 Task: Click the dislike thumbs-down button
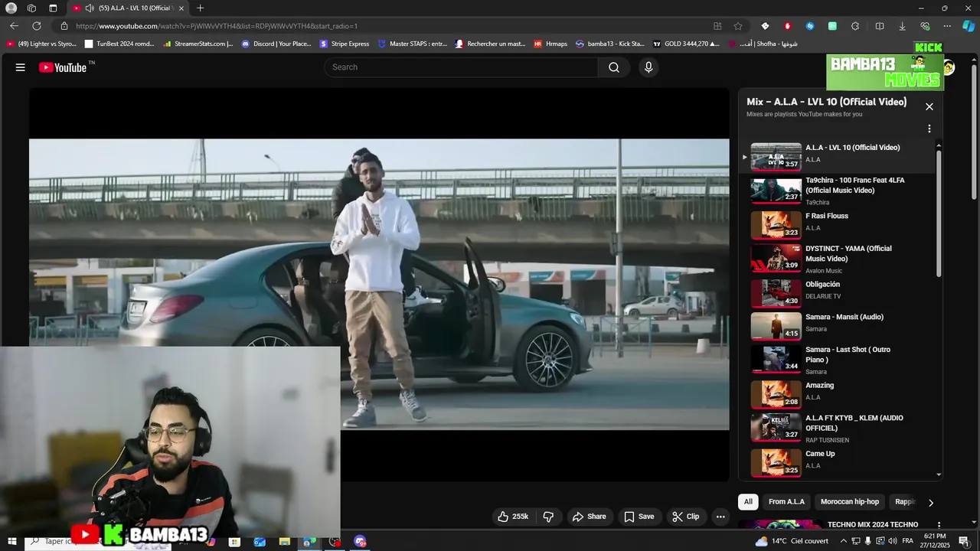pyautogui.click(x=548, y=517)
